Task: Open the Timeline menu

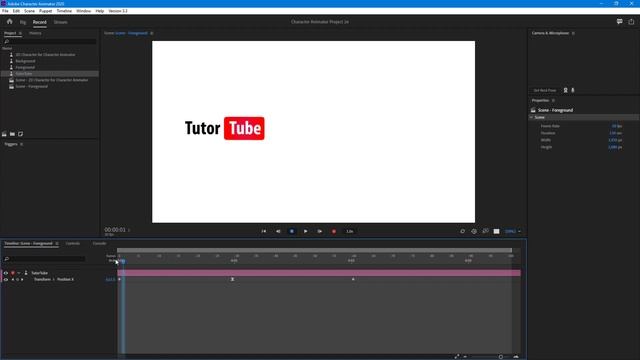Action: [64, 11]
